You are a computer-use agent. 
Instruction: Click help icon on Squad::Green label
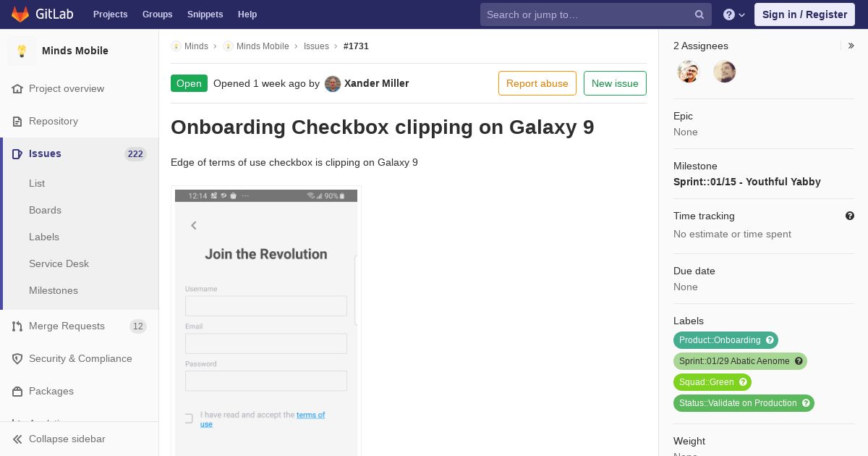point(743,382)
